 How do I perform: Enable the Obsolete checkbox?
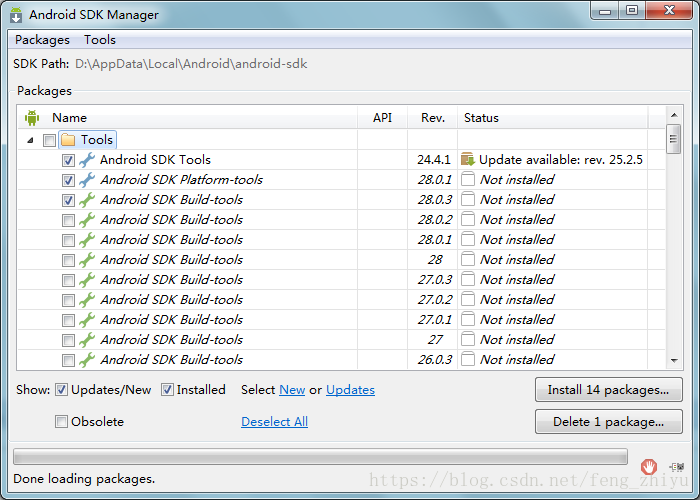tap(61, 422)
